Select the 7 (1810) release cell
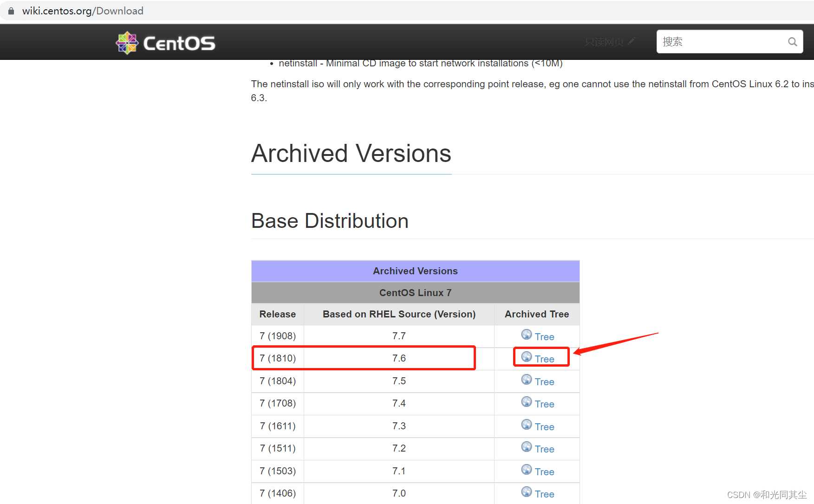The height and width of the screenshot is (504, 814). (x=278, y=358)
